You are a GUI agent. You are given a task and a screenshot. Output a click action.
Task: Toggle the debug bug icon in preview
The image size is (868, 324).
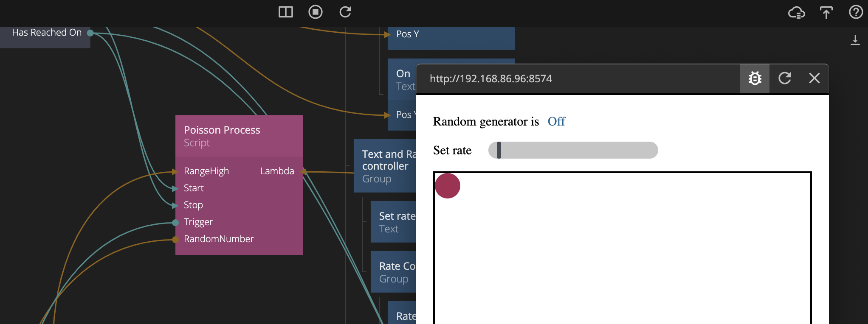[x=755, y=78]
